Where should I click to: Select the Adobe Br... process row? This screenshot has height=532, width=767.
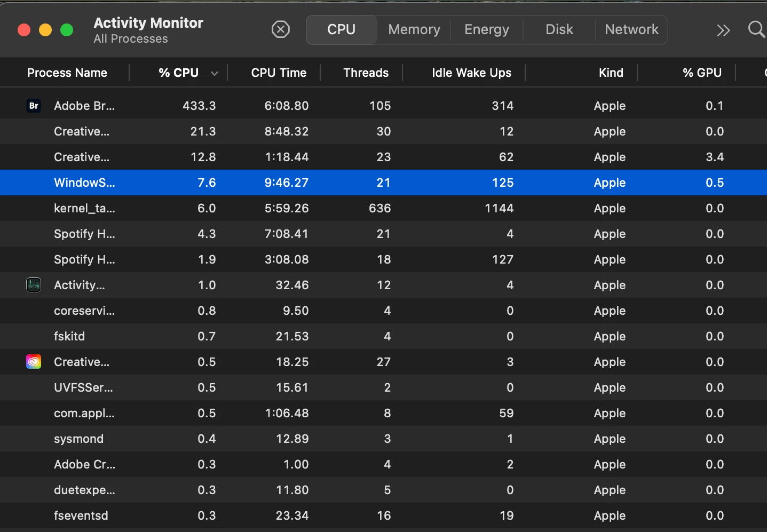383,106
